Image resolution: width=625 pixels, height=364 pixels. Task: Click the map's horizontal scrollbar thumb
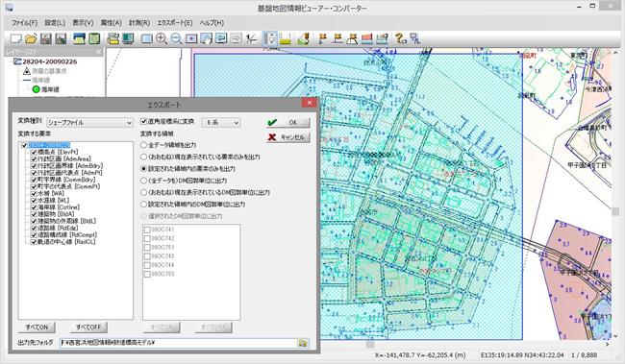point(370,344)
